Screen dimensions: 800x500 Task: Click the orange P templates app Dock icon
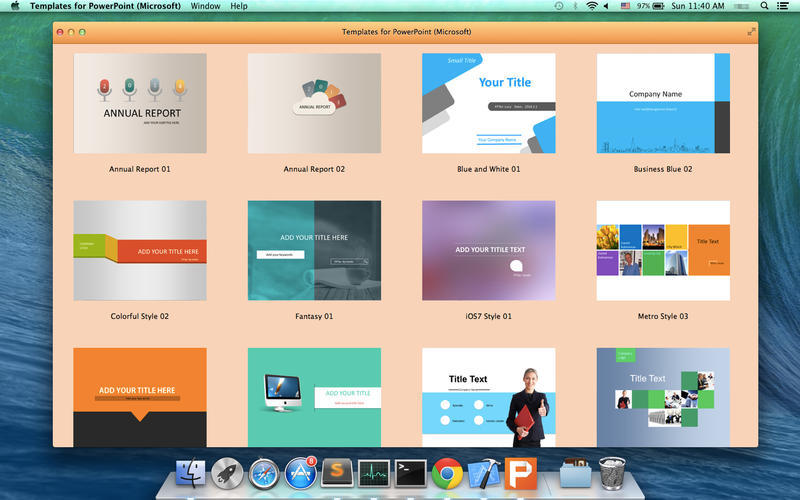point(521,473)
